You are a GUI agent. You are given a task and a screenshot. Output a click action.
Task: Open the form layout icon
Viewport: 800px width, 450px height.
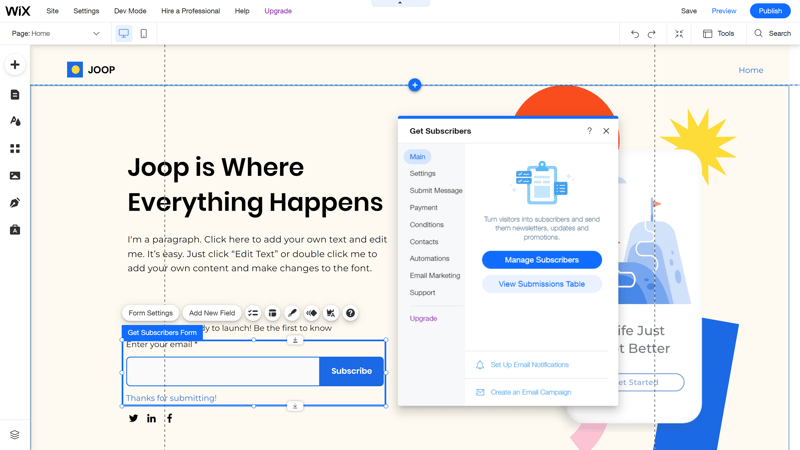(272, 313)
